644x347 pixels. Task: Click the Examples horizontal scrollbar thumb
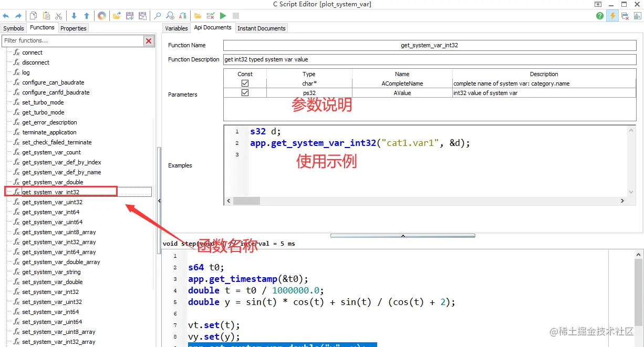pyautogui.click(x=246, y=201)
